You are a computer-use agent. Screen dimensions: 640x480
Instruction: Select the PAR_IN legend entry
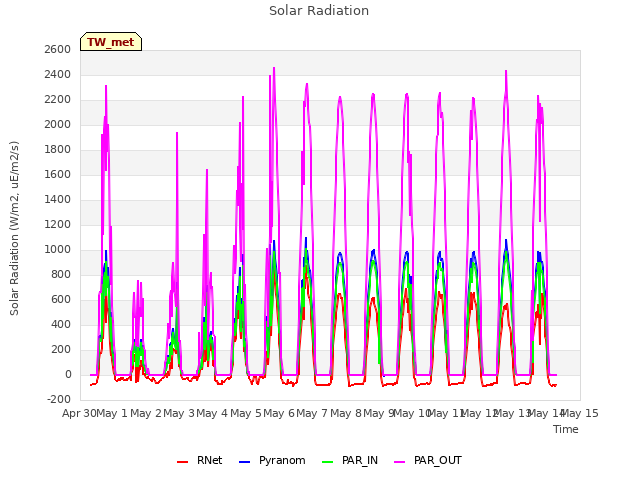click(x=350, y=460)
